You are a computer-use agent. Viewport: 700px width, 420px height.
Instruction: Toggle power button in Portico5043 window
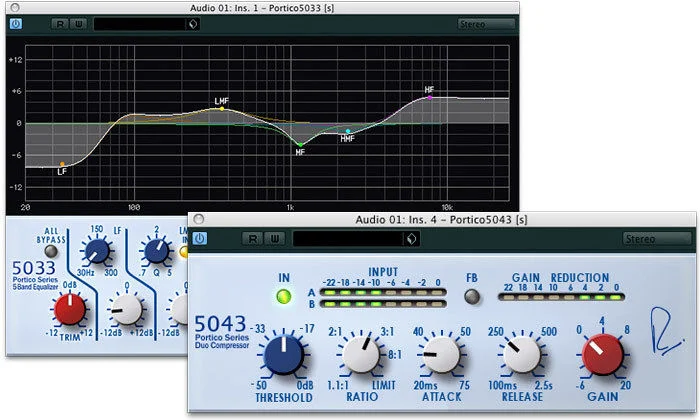click(x=199, y=238)
